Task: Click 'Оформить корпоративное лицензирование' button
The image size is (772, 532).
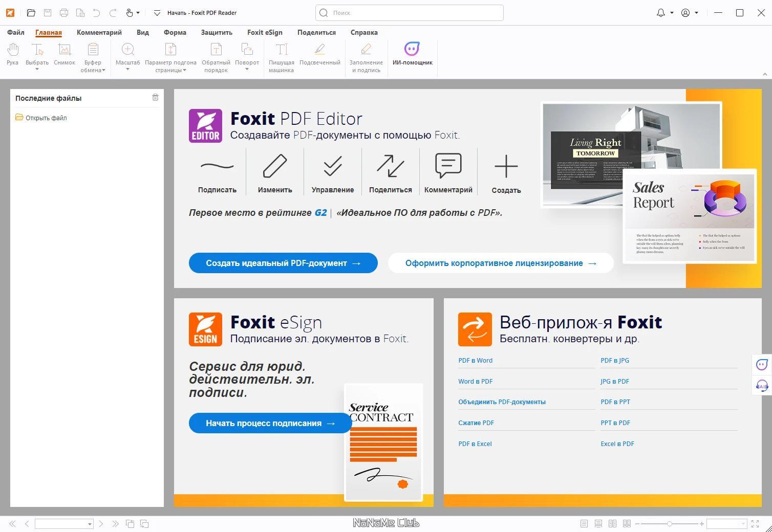Action: tap(501, 263)
